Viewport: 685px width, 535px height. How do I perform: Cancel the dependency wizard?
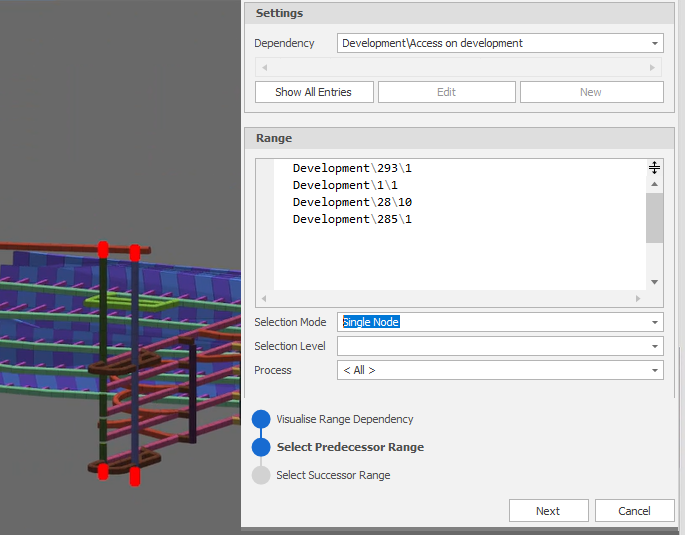(x=634, y=511)
